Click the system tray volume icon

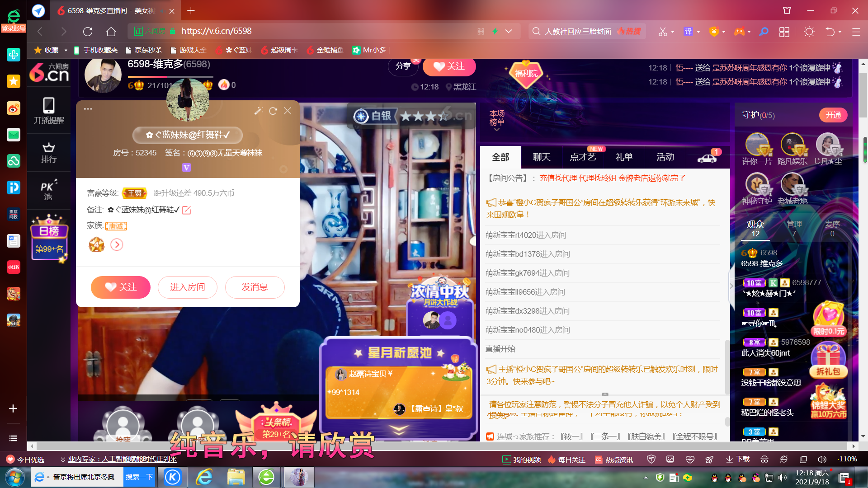click(782, 478)
